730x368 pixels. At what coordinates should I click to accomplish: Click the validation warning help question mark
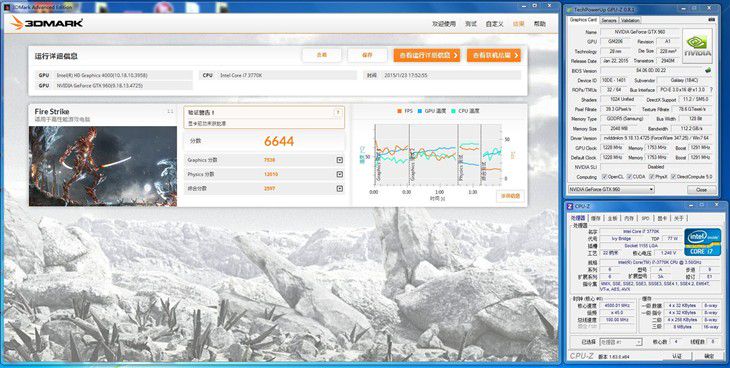click(x=338, y=113)
